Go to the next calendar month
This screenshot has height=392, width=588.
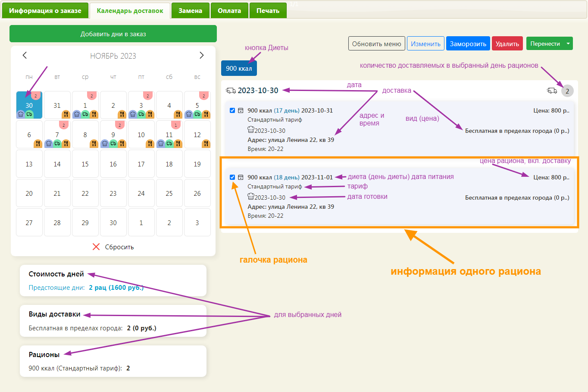(201, 55)
